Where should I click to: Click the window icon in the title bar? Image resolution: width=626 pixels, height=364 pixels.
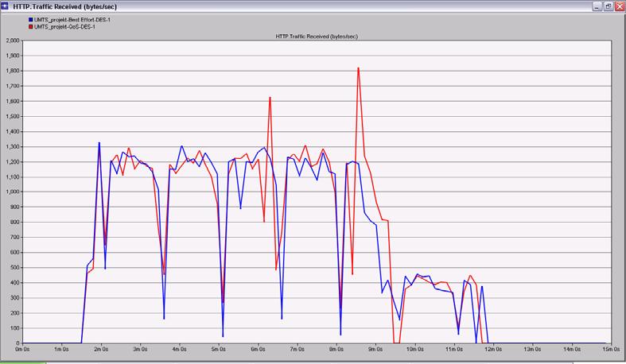tap(5, 6)
